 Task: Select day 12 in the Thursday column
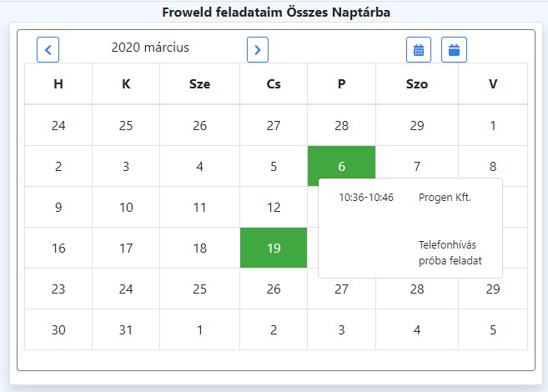pyautogui.click(x=274, y=207)
